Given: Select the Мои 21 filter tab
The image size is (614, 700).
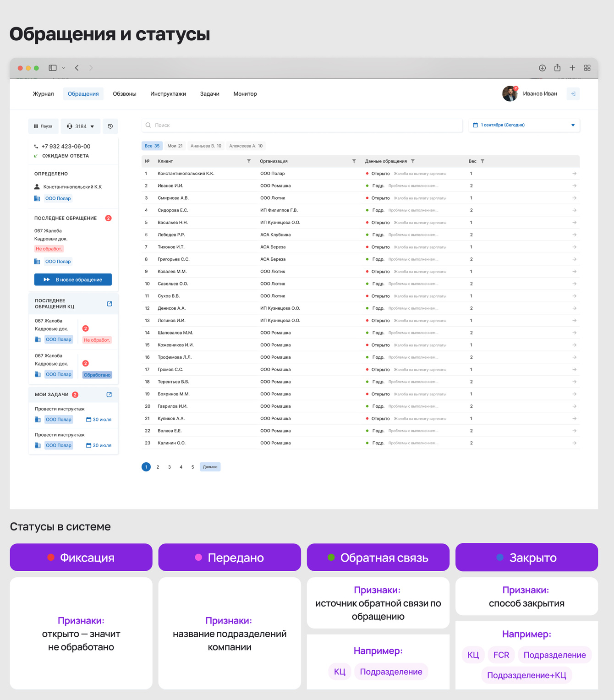Looking at the screenshot, I should point(175,146).
